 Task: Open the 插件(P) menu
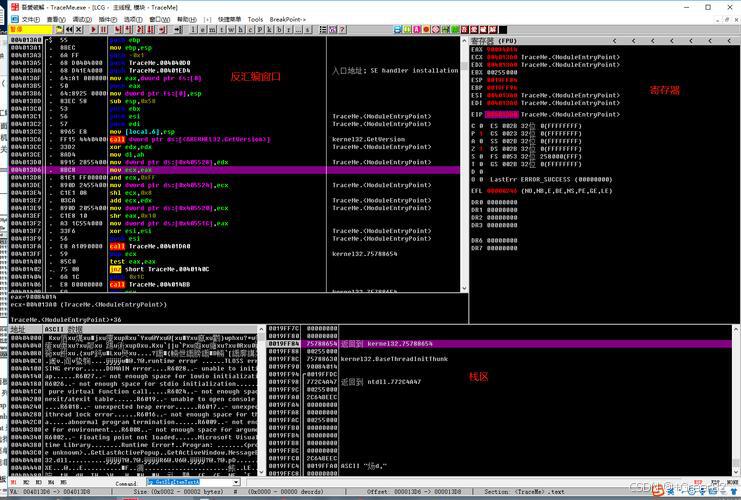tap(108, 19)
